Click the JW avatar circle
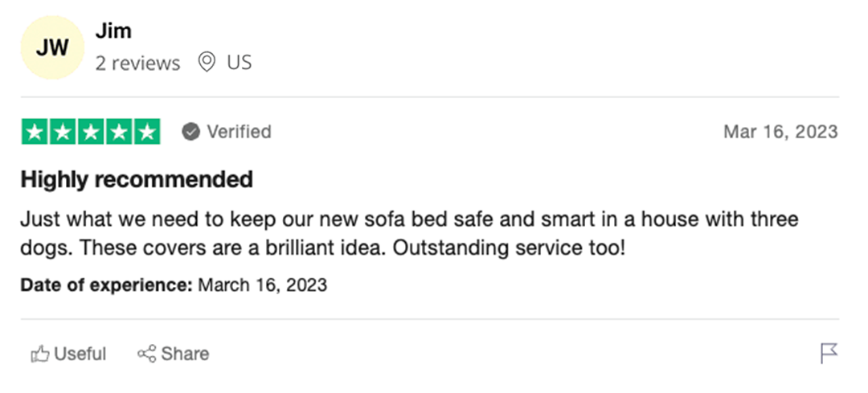Screen dimensions: 868x393 tap(51, 47)
